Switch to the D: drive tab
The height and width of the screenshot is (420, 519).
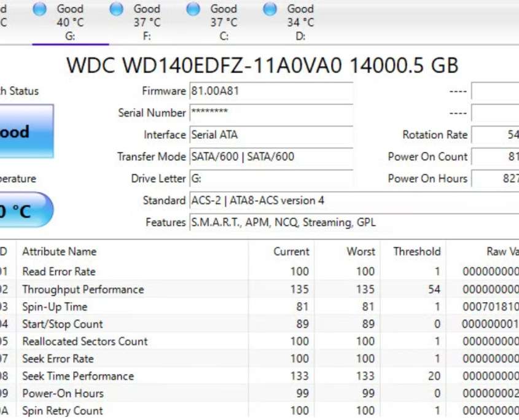pos(300,22)
